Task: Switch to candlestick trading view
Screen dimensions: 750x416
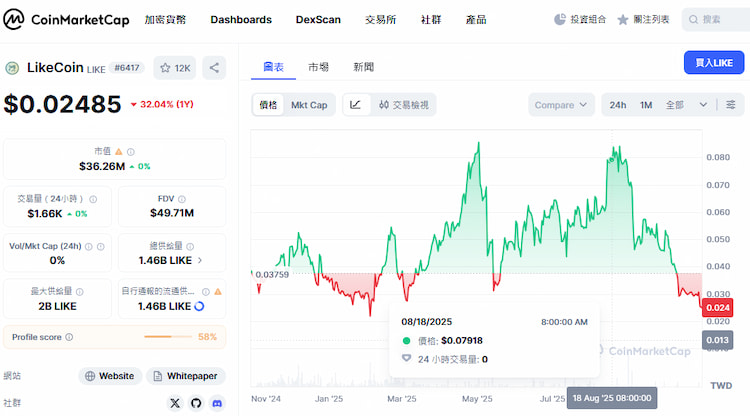Action: click(x=404, y=105)
